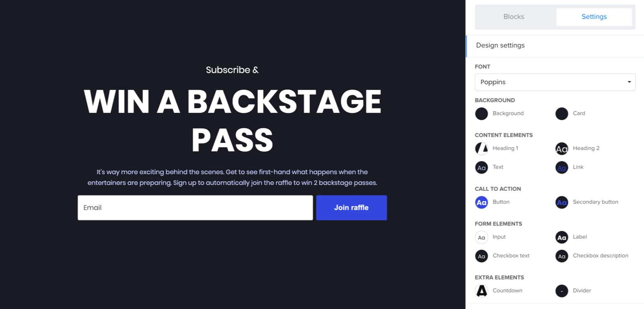Pick the Card color swatch

pyautogui.click(x=562, y=114)
